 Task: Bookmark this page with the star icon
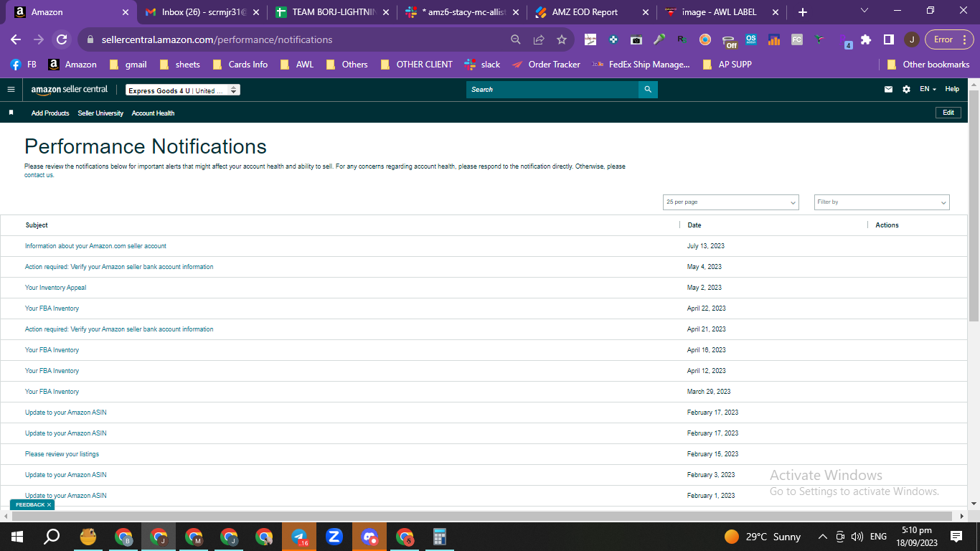click(x=562, y=40)
